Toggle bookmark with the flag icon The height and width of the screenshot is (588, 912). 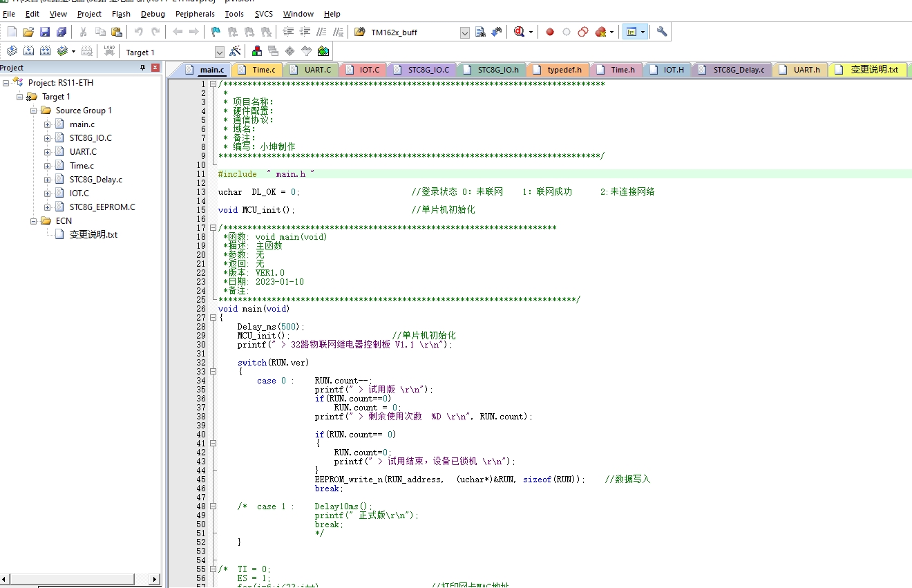(x=216, y=32)
